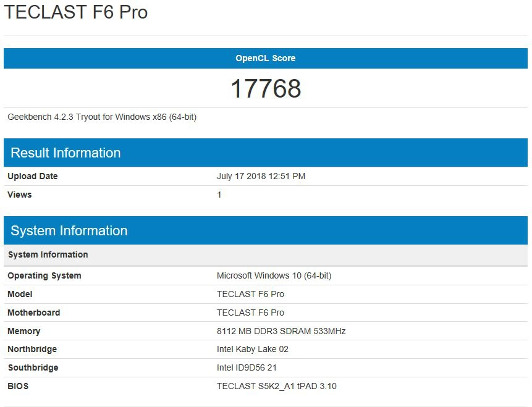Select the Views label
Viewport: 532px width, 407px height.
point(20,195)
